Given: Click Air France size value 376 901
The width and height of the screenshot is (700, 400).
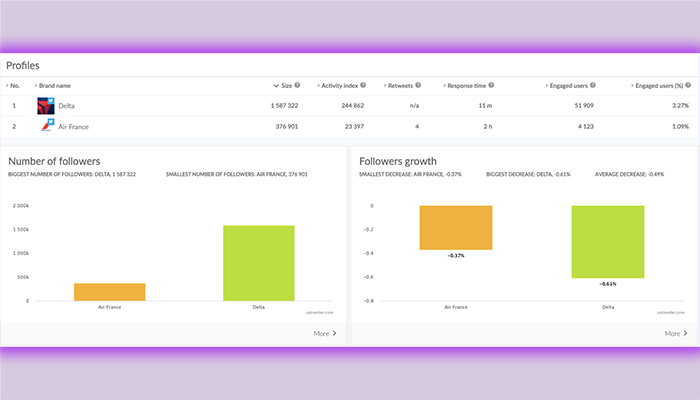Looking at the screenshot, I should [287, 127].
